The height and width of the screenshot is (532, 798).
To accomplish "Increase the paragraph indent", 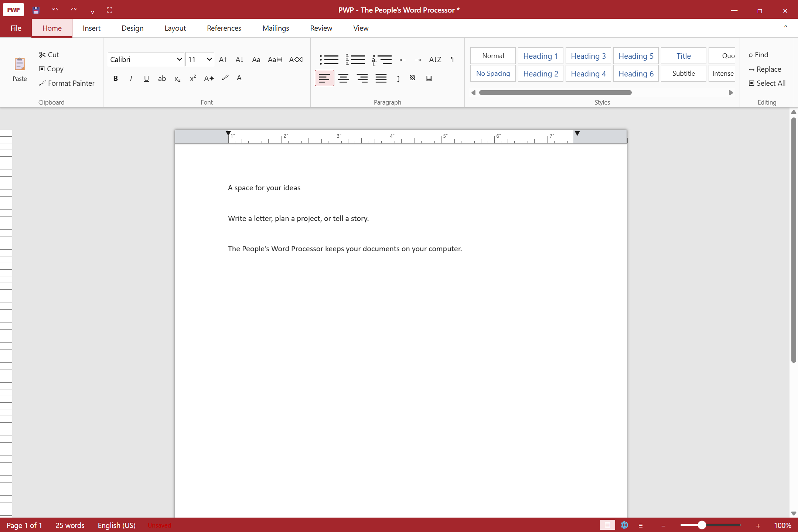I will [x=418, y=59].
